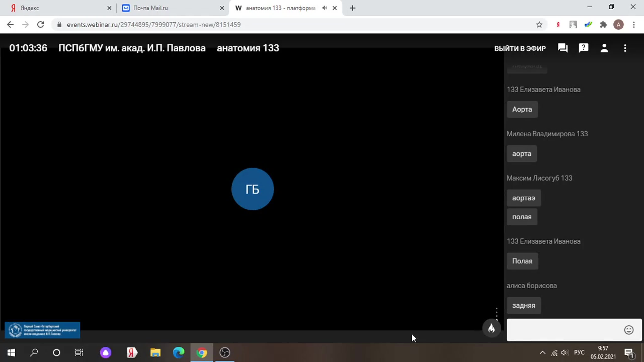Open the chat panel icon

(x=563, y=48)
